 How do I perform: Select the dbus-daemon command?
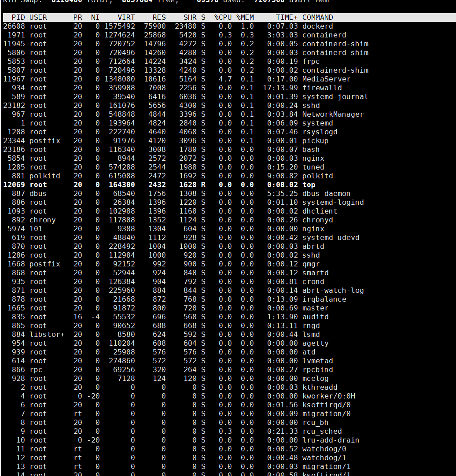[326, 194]
